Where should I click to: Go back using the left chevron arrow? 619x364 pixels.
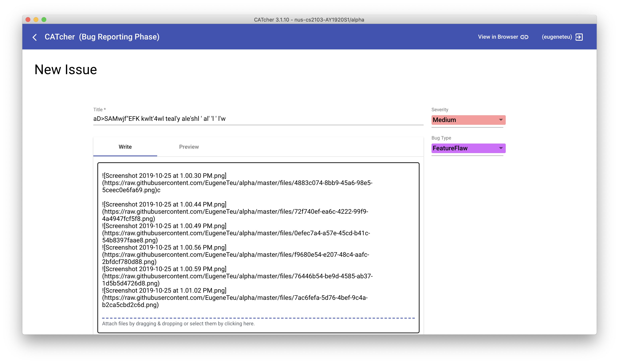click(x=35, y=37)
